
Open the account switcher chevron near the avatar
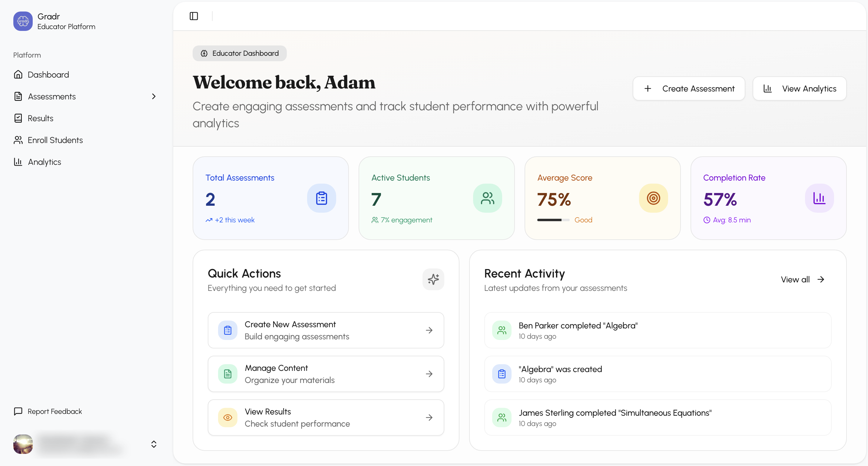click(154, 444)
